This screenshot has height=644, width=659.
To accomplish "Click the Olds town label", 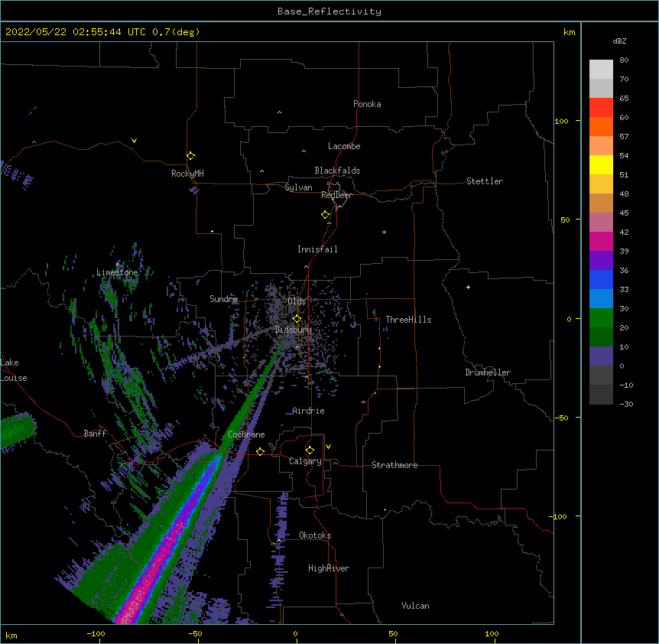I will pos(297,301).
